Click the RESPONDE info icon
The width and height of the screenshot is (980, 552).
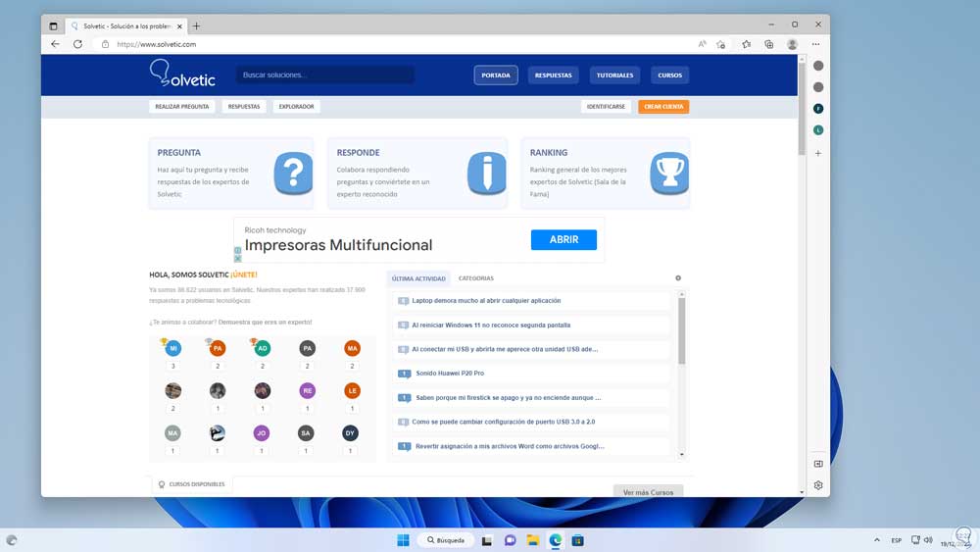(x=486, y=174)
